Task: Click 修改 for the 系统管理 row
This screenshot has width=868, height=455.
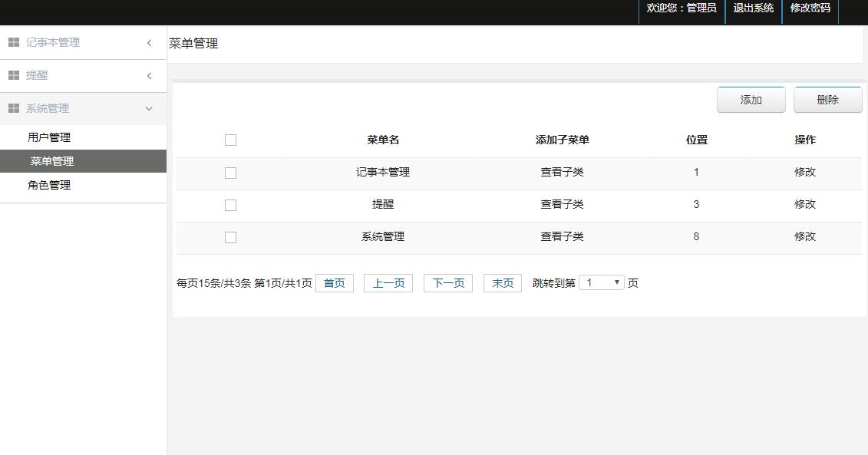Action: click(804, 237)
